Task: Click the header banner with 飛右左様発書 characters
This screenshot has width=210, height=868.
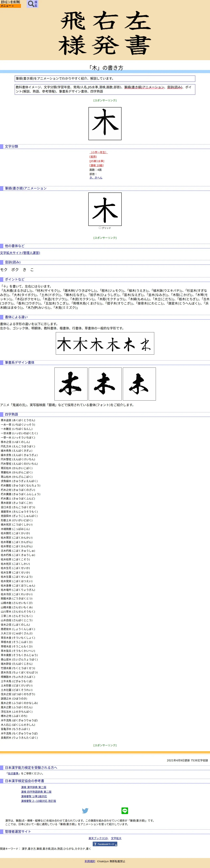Action: coord(105,33)
